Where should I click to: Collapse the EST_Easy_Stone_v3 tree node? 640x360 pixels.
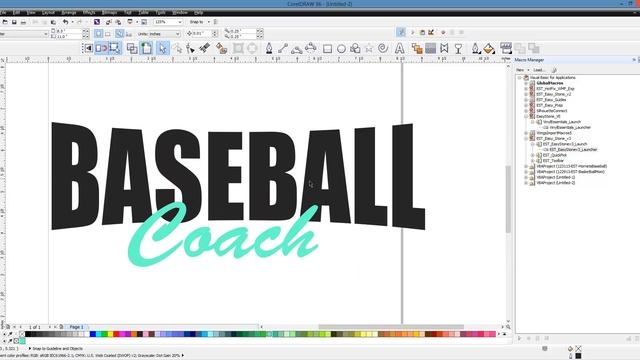[526, 139]
